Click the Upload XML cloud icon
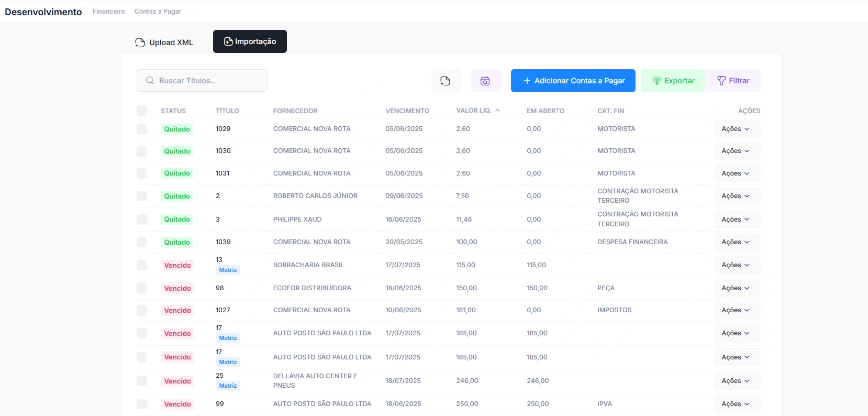 coord(140,42)
